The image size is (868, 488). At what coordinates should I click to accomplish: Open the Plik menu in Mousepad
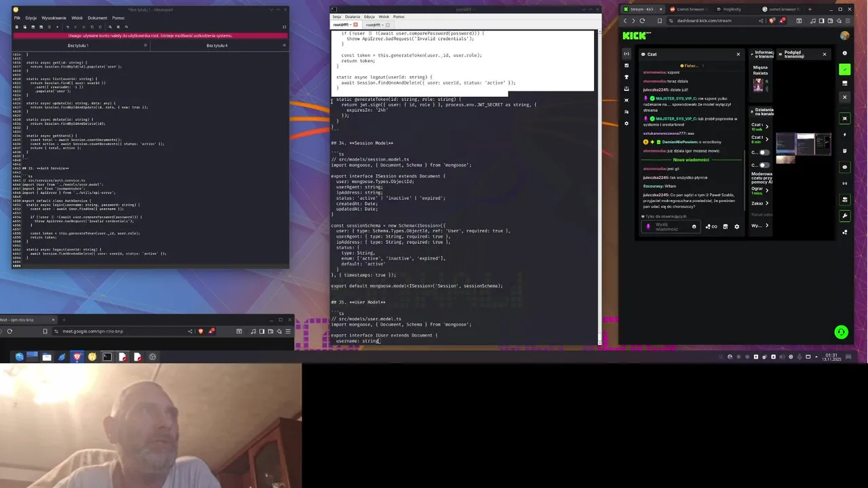[x=17, y=18]
